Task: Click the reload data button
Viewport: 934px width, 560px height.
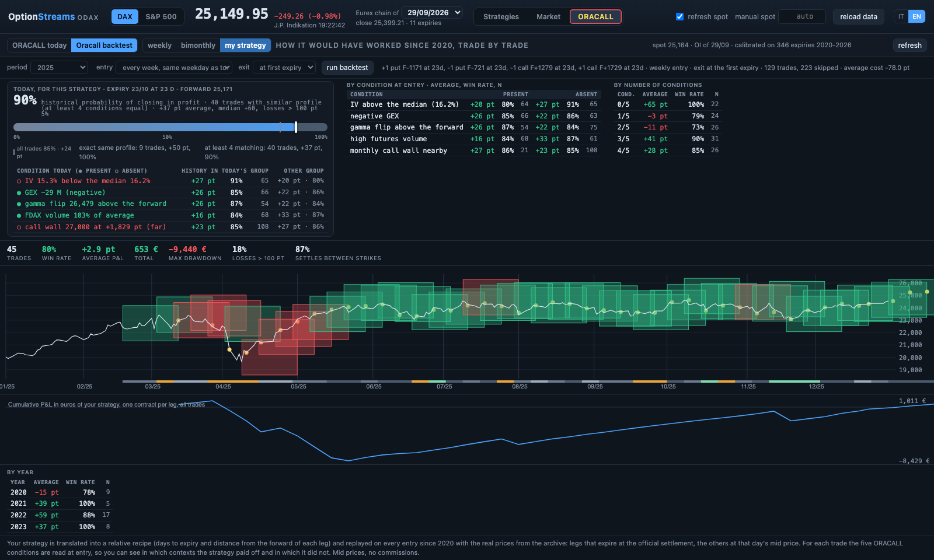Action: pyautogui.click(x=858, y=17)
